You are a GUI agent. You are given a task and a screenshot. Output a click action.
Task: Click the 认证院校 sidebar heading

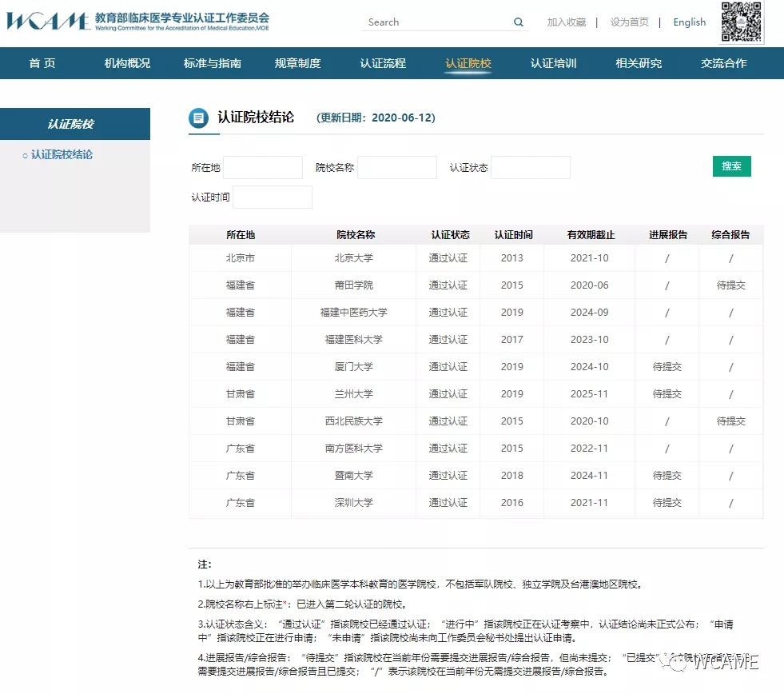(75, 124)
